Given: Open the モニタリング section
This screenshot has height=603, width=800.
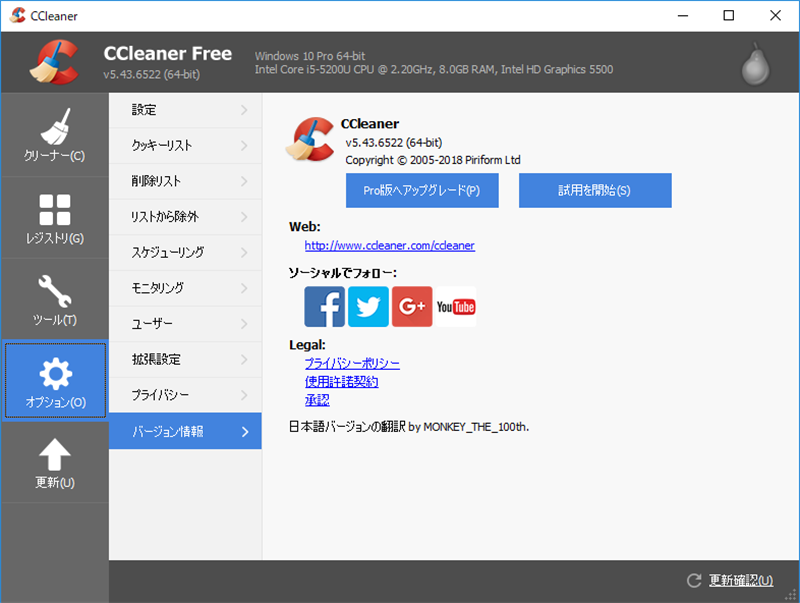Looking at the screenshot, I should point(185,288).
